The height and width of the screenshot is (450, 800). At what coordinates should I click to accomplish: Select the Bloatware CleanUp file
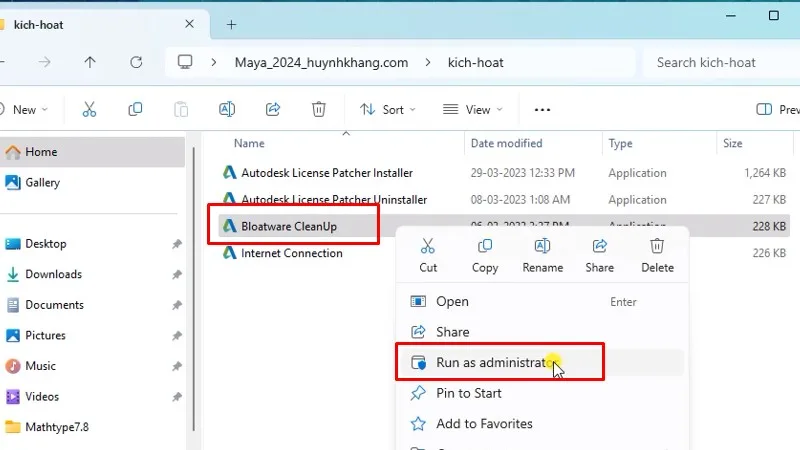pyautogui.click(x=289, y=226)
